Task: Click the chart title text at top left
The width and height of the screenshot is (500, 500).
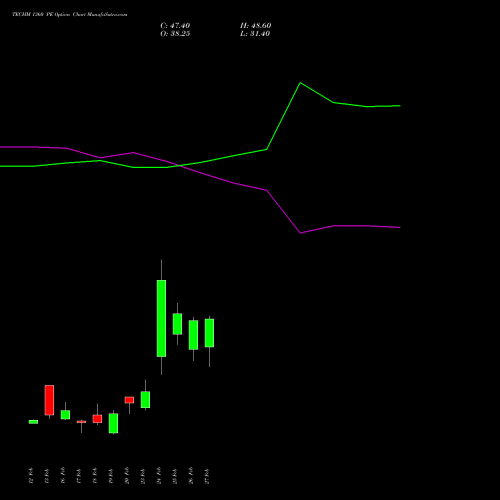Action: point(70,15)
